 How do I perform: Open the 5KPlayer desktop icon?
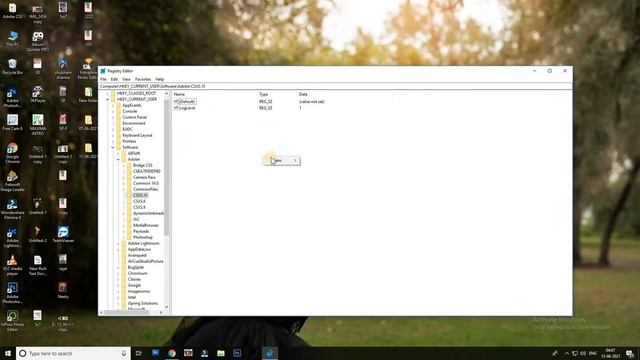click(38, 94)
